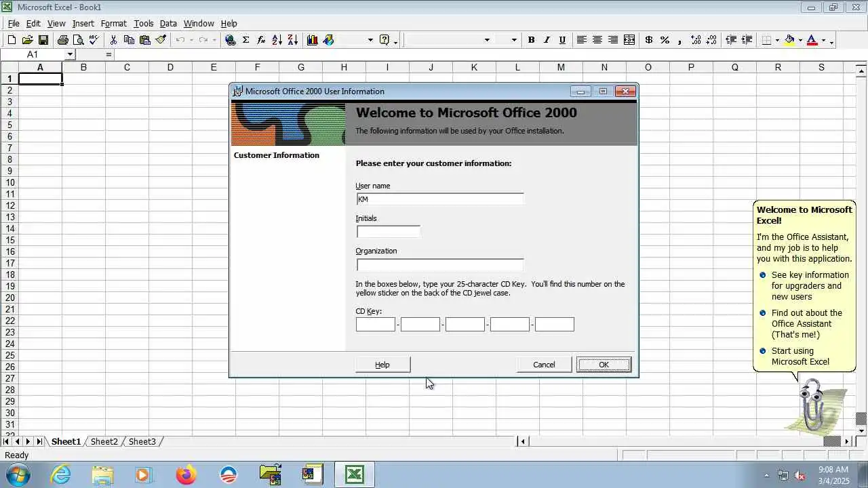Click the Paste clipboard icon
This screenshot has height=488, width=868.
144,40
